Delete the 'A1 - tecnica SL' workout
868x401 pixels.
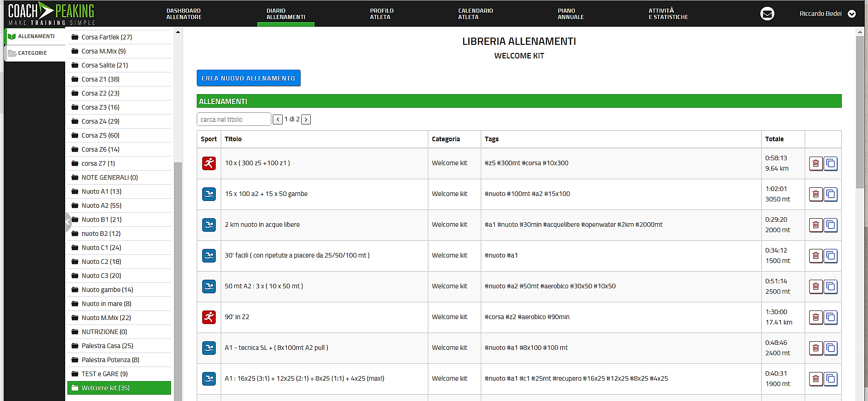[x=816, y=348]
